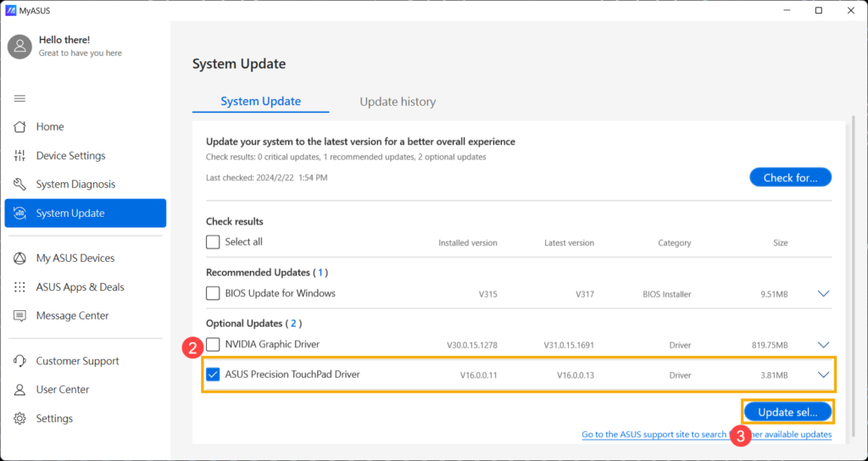Click the Recommended Updates heading
This screenshot has width=868, height=461.
(267, 272)
